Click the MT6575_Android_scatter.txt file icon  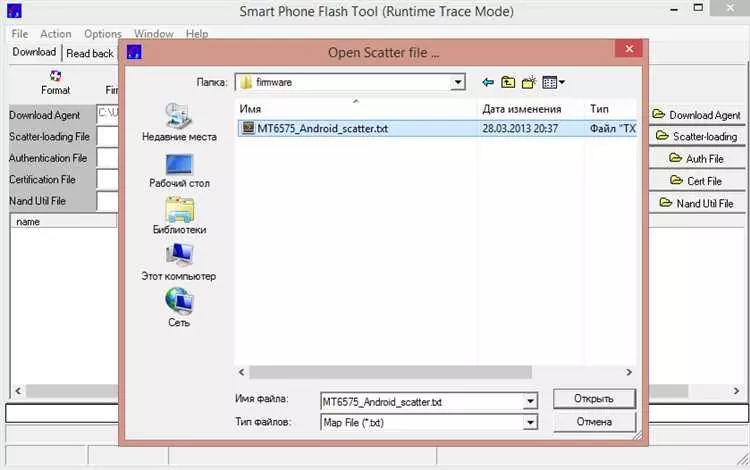tap(248, 128)
